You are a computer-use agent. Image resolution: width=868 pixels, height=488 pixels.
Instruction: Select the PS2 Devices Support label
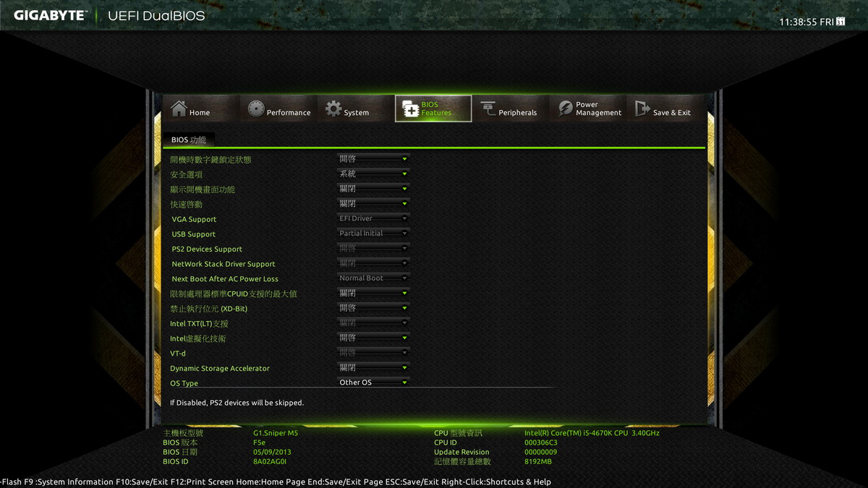pos(207,249)
